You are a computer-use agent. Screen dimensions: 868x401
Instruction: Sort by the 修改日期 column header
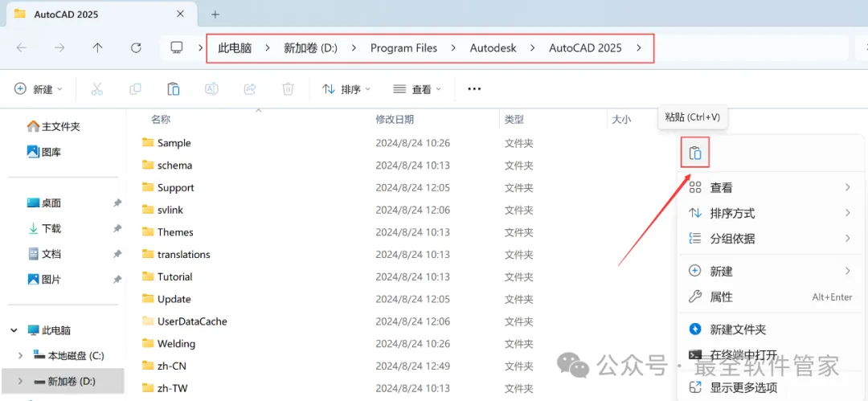tap(395, 119)
